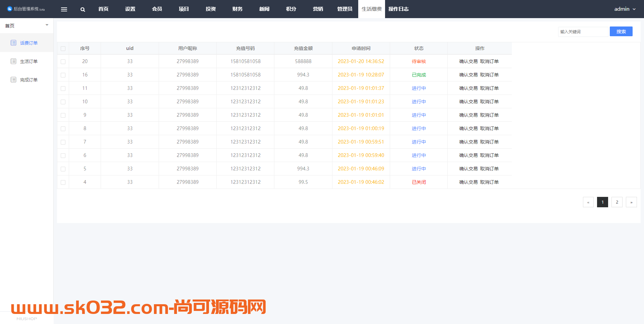Screen dimensions: 644x324
Task: Open the 投资 navigation tab
Action: click(211, 9)
